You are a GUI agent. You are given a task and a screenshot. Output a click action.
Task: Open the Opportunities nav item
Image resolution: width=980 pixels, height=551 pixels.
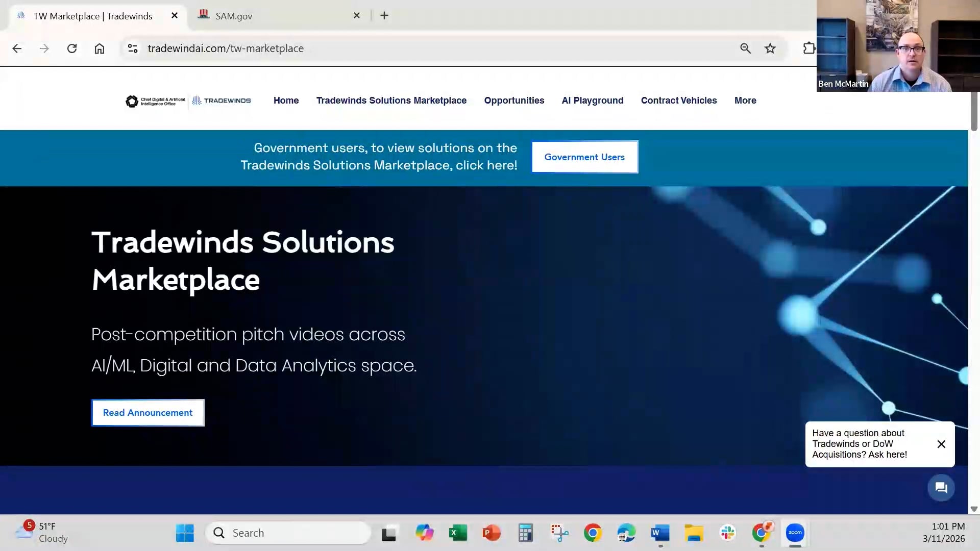[x=514, y=101]
